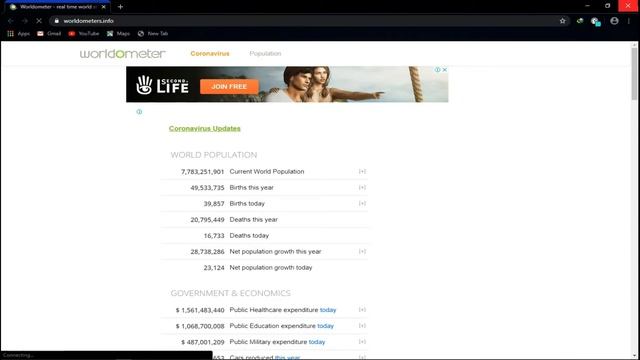640x360 pixels.
Task: Toggle 'this year' on Cars produced
Action: (x=287, y=357)
